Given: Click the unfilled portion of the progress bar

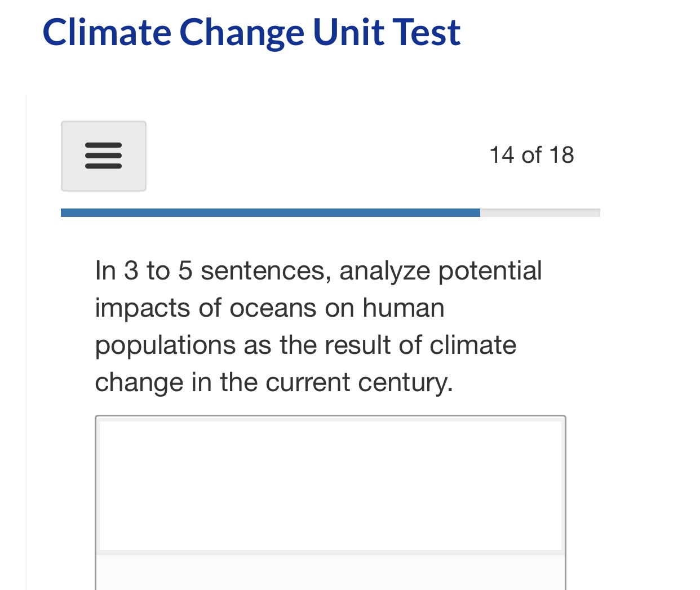Looking at the screenshot, I should (540, 212).
